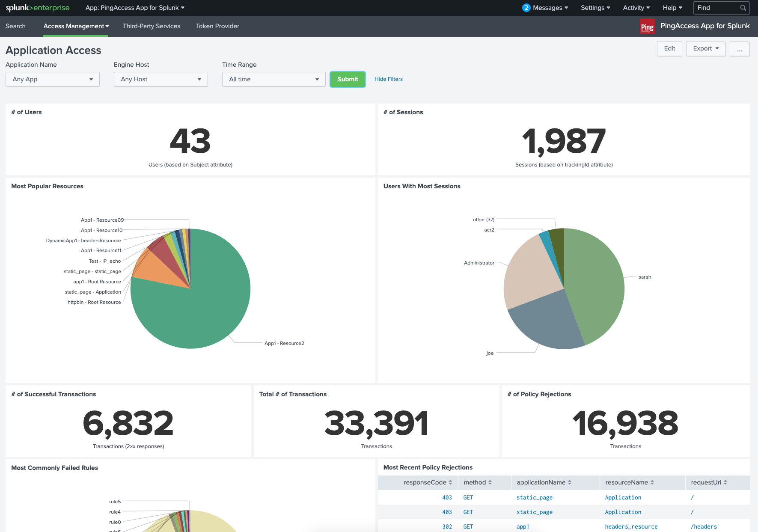The width and height of the screenshot is (758, 532).
Task: Click the 'App1 - Resource2' pie label
Action: (284, 343)
